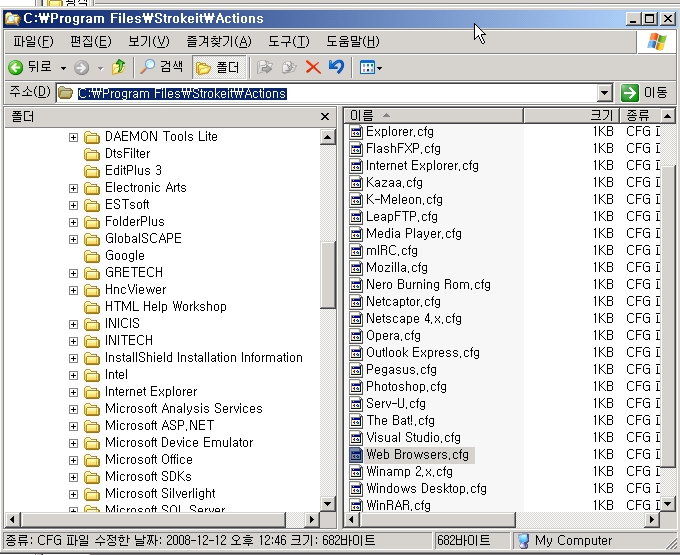Expand the GlobalSCAPE folder node
Viewport: 680px width, 555px height.
pos(73,239)
